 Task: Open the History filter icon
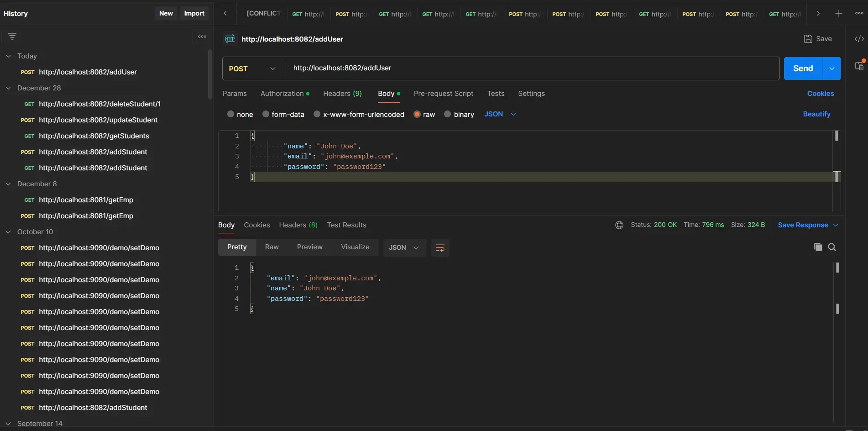click(x=12, y=36)
